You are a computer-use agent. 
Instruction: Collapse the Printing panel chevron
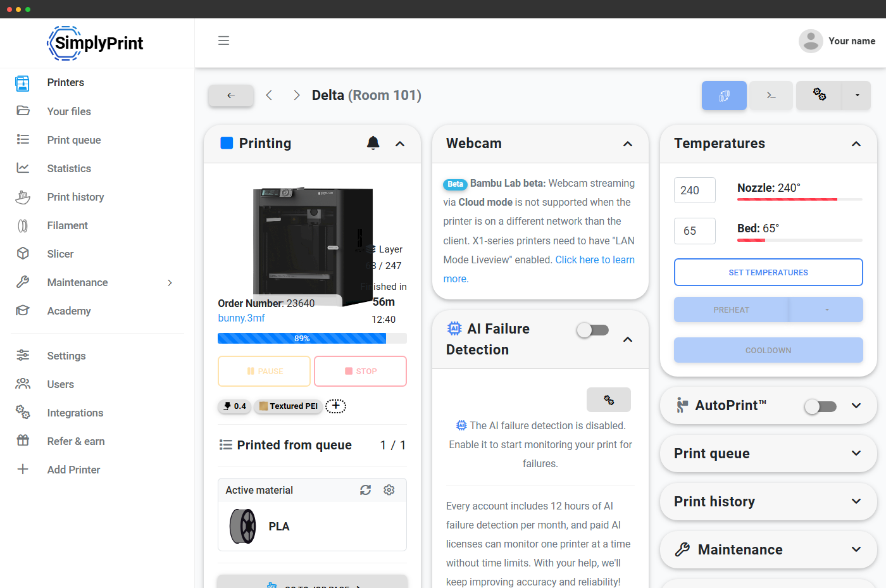[x=400, y=144]
